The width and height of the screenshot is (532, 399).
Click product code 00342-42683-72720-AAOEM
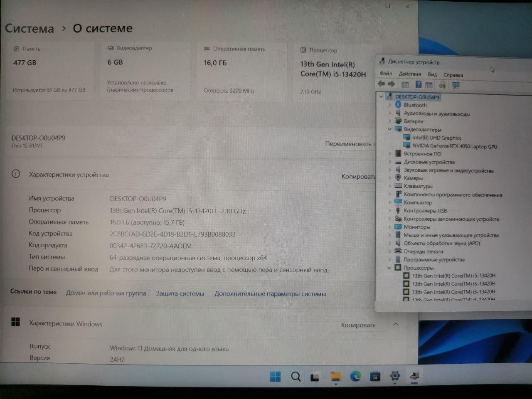click(150, 246)
